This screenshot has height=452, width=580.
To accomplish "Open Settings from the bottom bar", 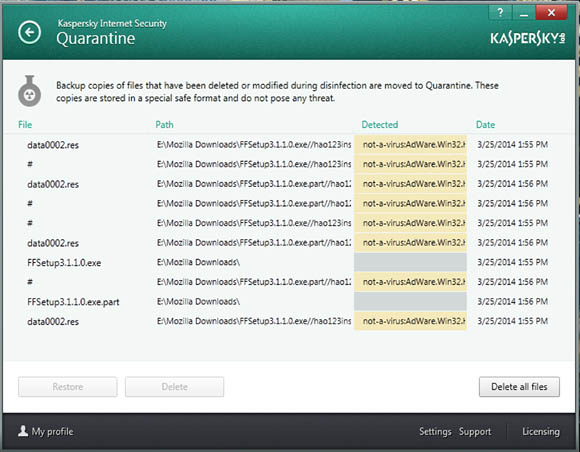I will coord(435,432).
